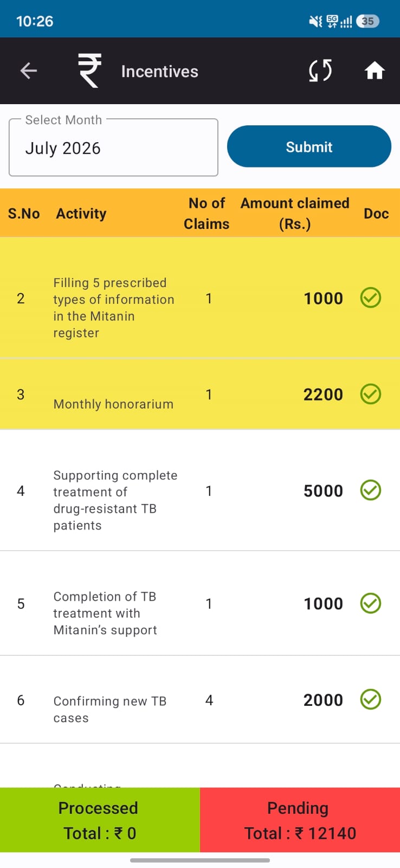Screen dimensions: 400x868
Task: Tap the rupee symbol icon
Action: (x=89, y=71)
